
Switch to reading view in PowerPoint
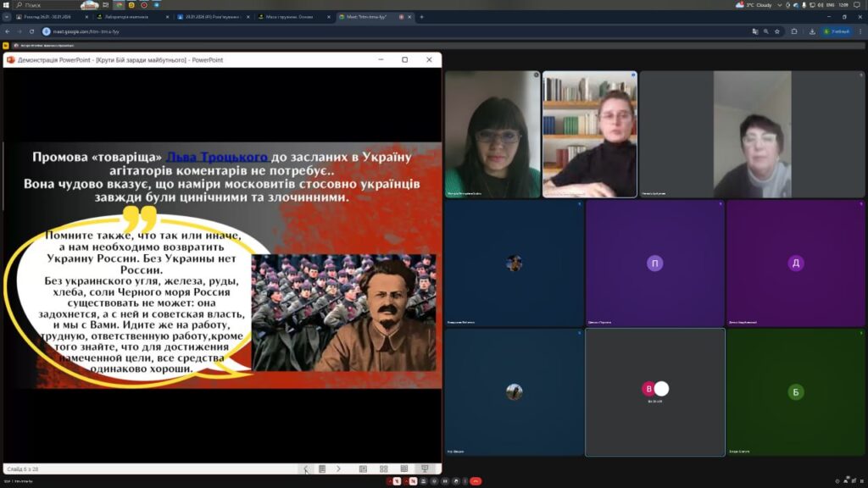click(x=404, y=469)
